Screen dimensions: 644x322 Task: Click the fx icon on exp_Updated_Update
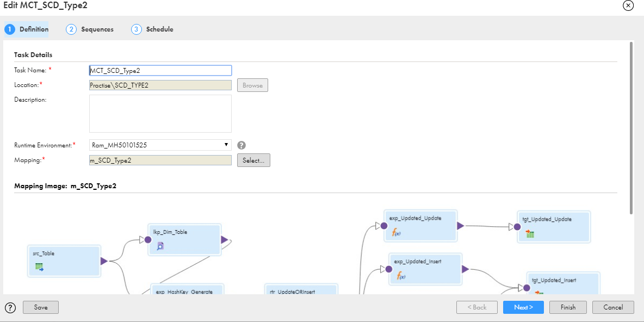(396, 232)
